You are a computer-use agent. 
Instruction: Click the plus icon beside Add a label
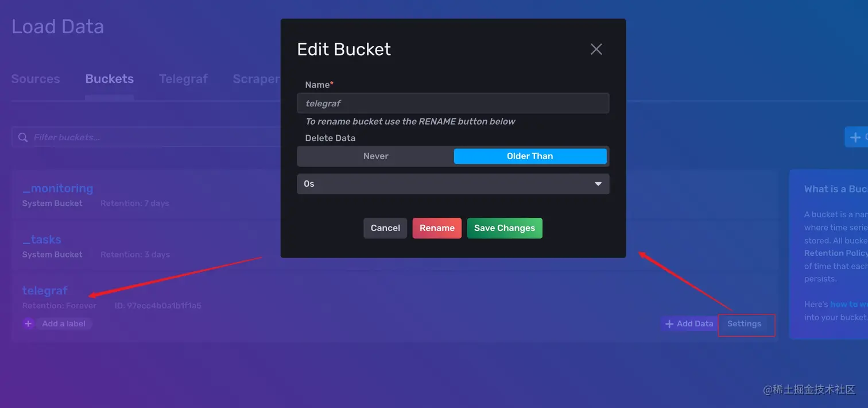[28, 324]
